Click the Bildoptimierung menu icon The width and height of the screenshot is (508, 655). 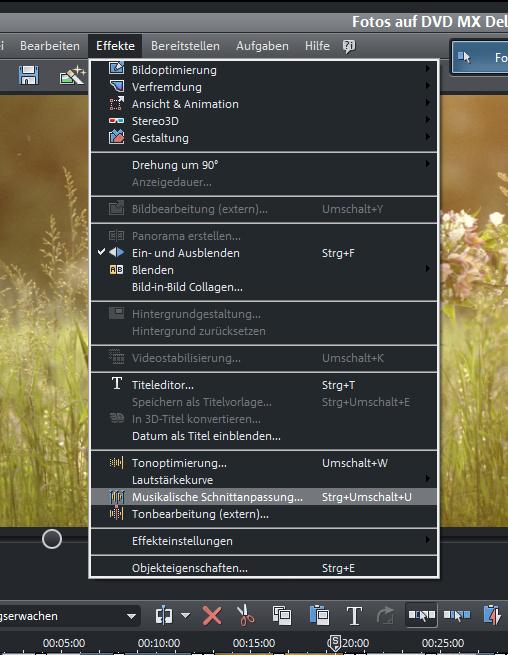point(116,68)
